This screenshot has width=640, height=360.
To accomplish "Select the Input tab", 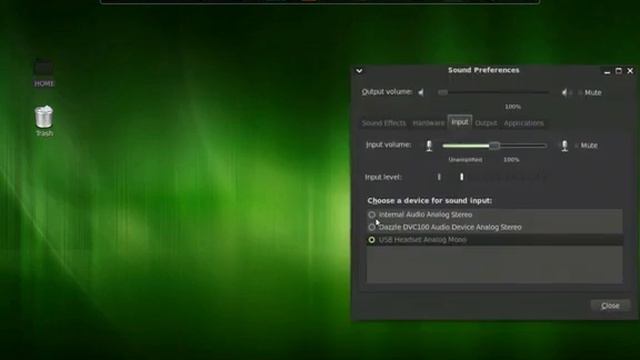I will [x=460, y=122].
